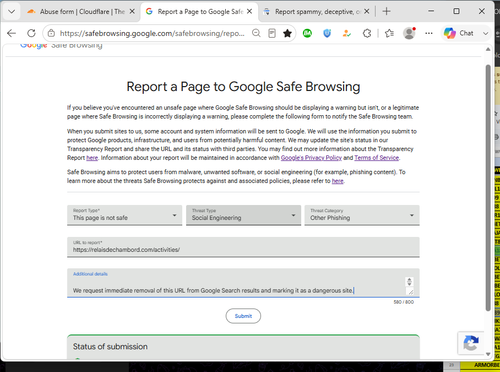Image resolution: width=500 pixels, height=372 pixels.
Task: Switch to the Report spammy, deceptive tab
Action: (316, 12)
